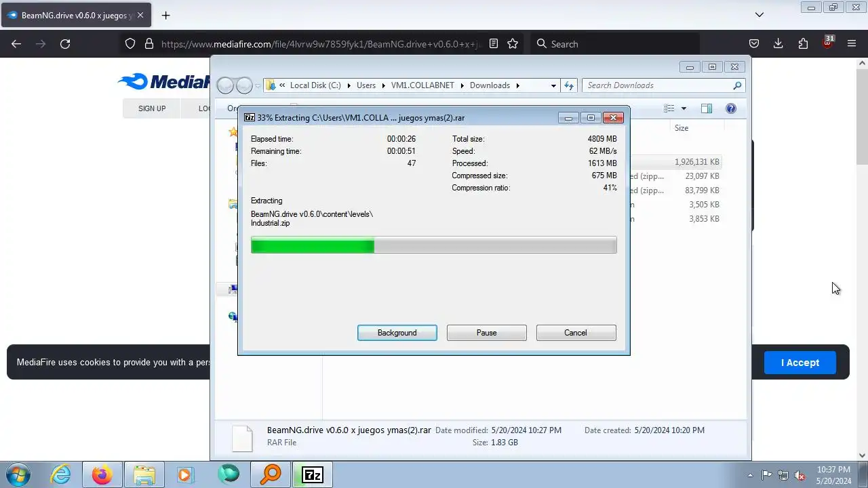The height and width of the screenshot is (488, 868).
Task: Focus the MediaFire URL address field
Action: click(321, 44)
